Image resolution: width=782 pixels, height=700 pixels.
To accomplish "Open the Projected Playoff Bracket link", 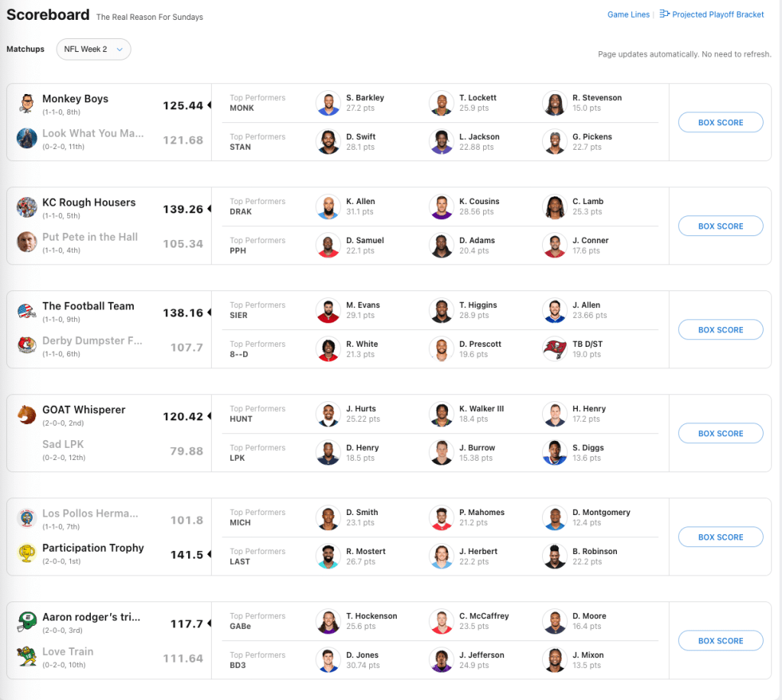I will [x=718, y=15].
